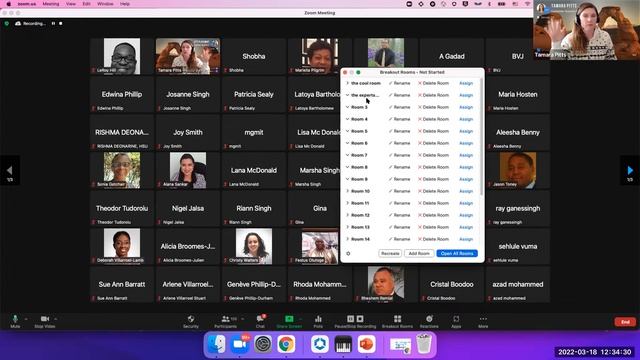
Task: Collapse 'the experts' room row
Action: pos(347,95)
